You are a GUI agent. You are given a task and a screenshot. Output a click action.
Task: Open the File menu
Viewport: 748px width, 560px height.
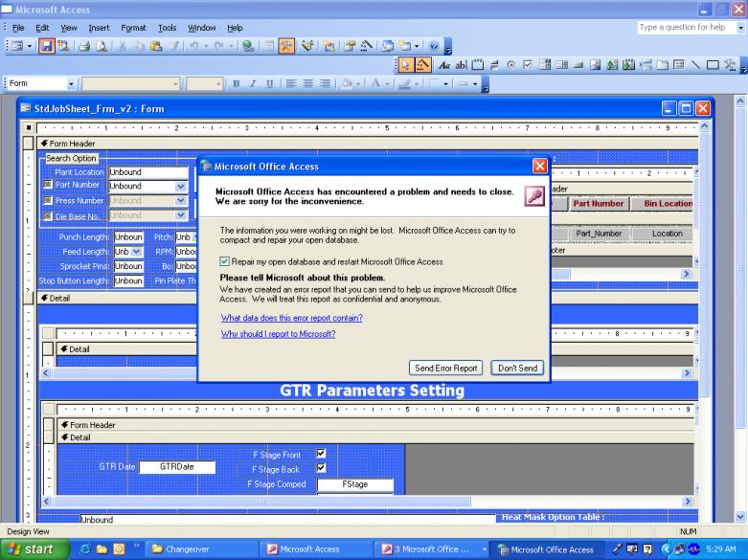18,28
